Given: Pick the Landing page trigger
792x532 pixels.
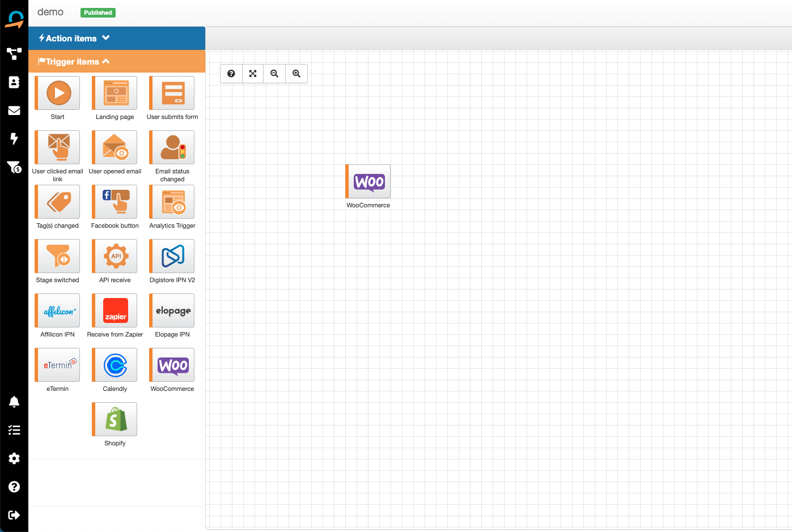Looking at the screenshot, I should pos(115,93).
